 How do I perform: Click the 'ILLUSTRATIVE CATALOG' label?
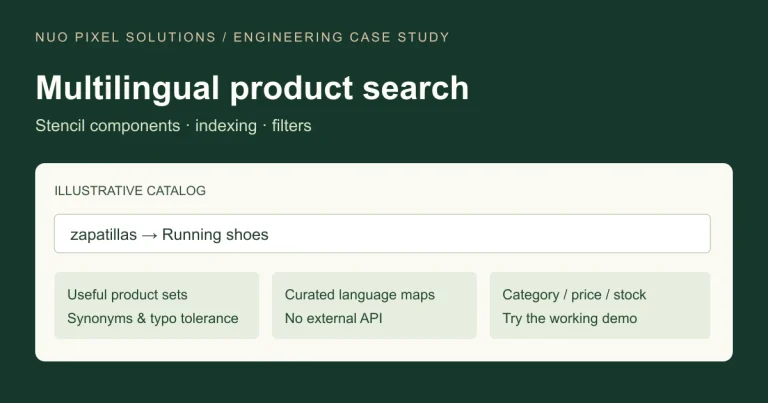coord(130,190)
